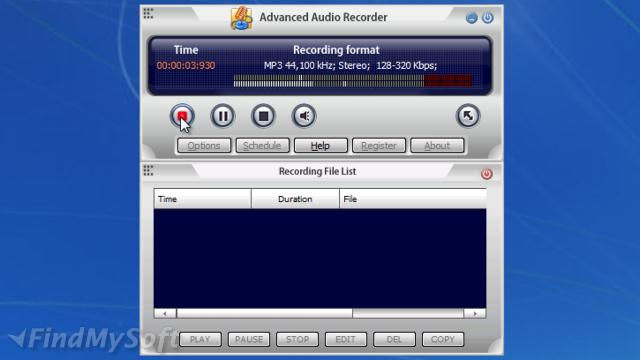Stop the recording with the square button
640x360 pixels.
point(263,116)
